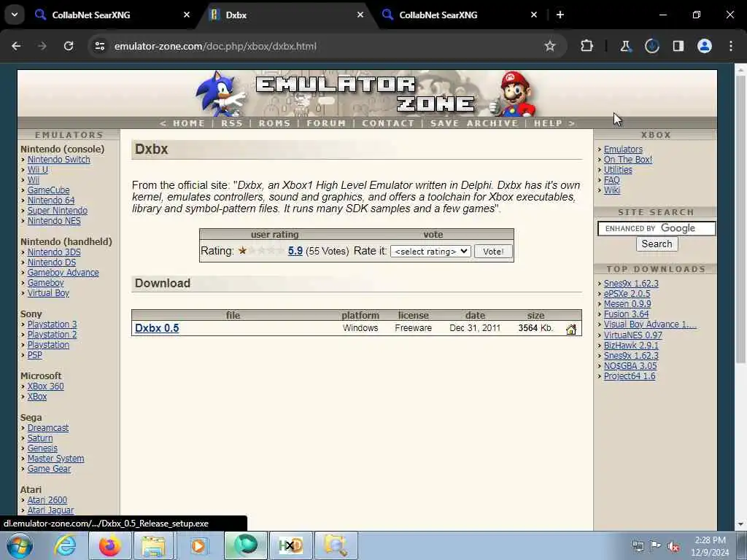Click the page vertical scrollbar thumb
The width and height of the screenshot is (747, 560).
[740, 219]
